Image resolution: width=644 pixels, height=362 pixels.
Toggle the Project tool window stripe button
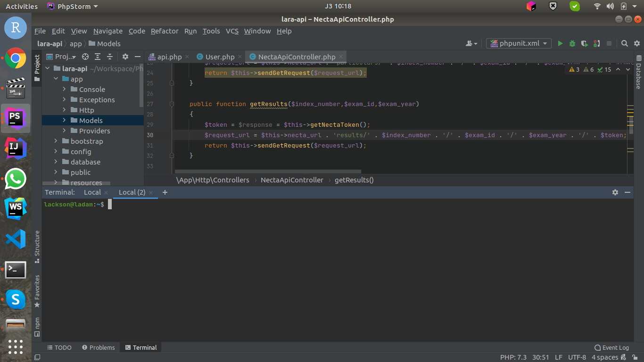coord(37,67)
